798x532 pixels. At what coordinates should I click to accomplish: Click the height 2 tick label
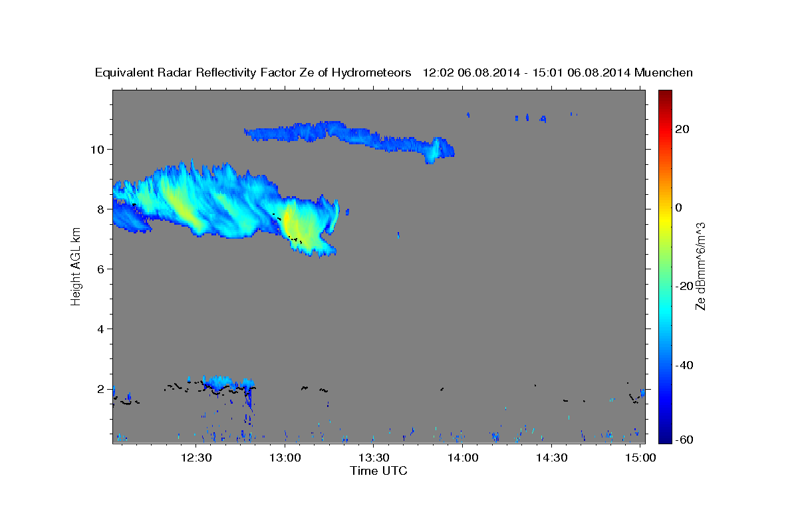102,389
